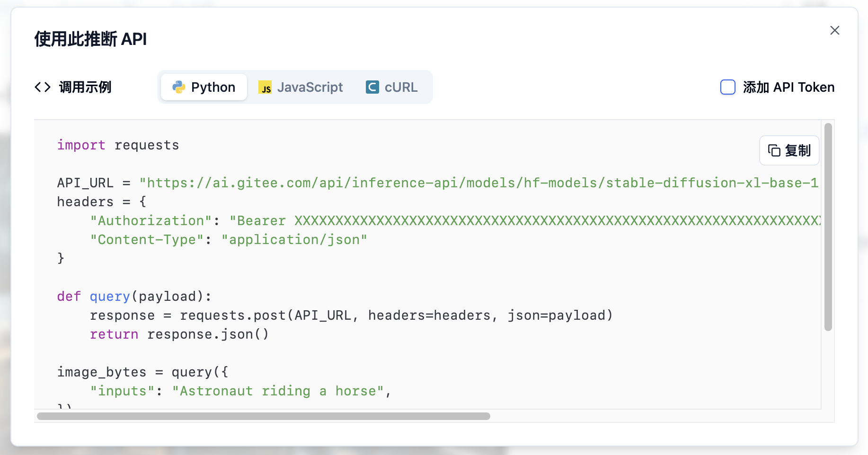Switch to the cURL tab
The image size is (868, 455).
pos(392,87)
